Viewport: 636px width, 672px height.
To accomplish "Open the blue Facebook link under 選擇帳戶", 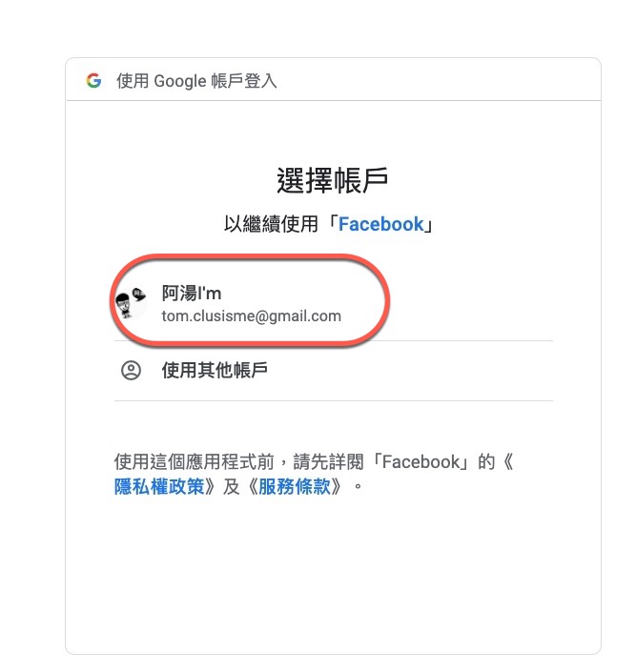I will pyautogui.click(x=380, y=224).
